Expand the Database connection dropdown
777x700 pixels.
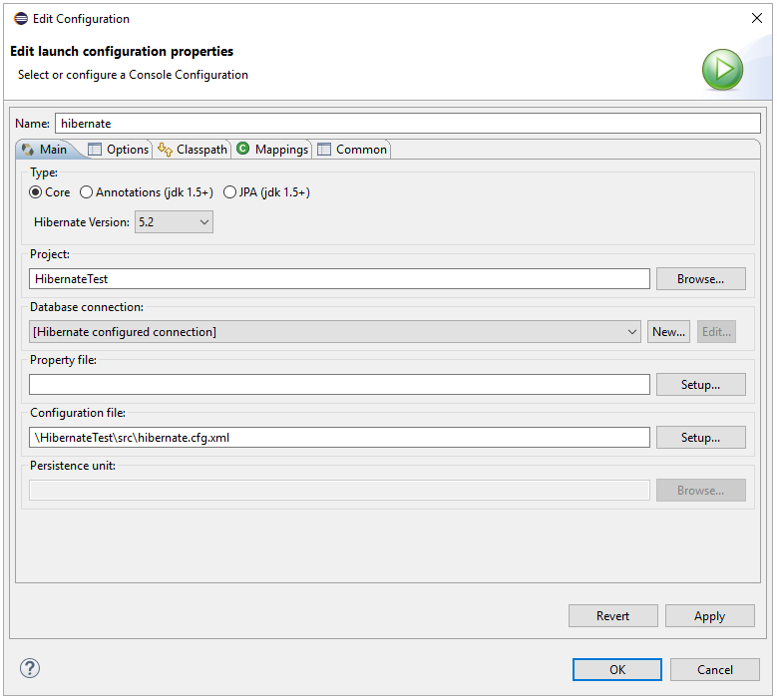tap(335, 332)
